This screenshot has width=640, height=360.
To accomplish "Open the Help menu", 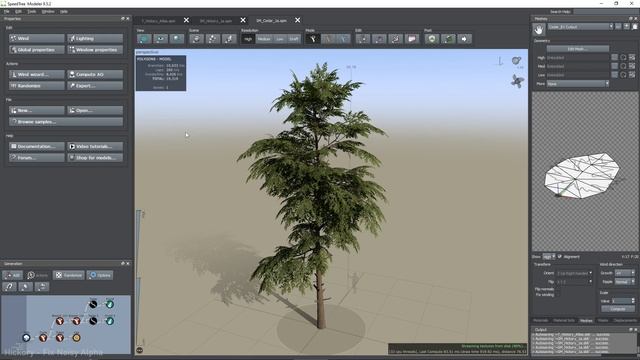I will coord(64,11).
